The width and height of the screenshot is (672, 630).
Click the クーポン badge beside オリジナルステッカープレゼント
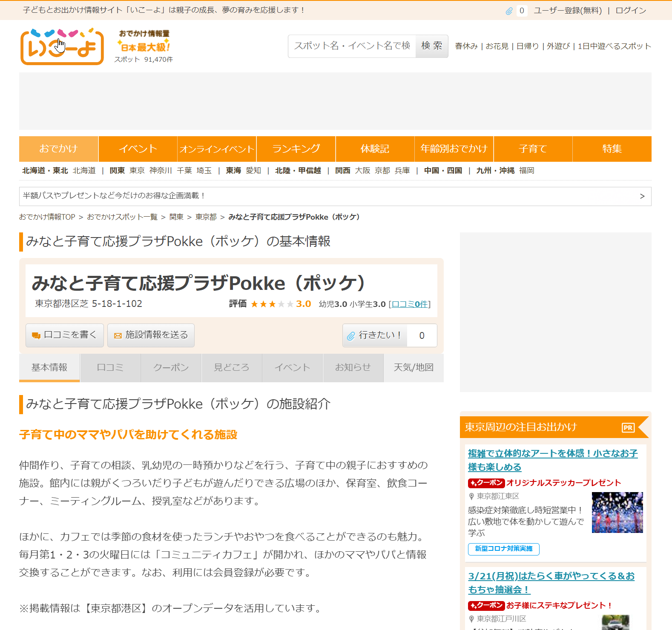(x=486, y=483)
